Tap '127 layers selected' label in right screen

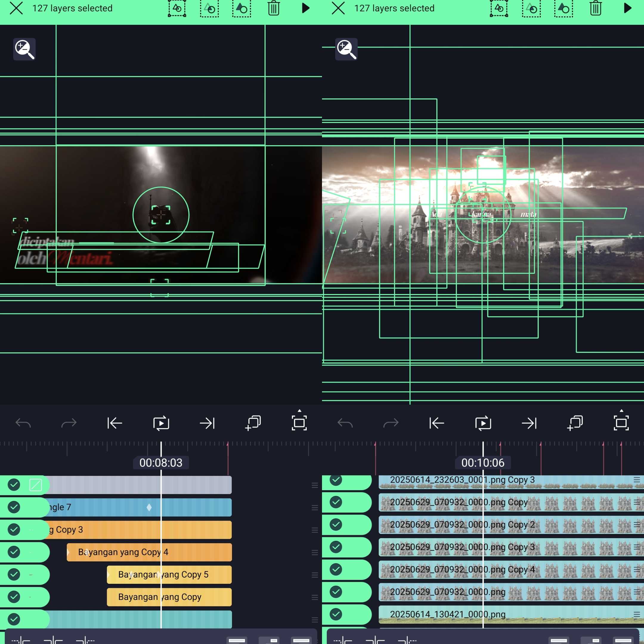[394, 8]
